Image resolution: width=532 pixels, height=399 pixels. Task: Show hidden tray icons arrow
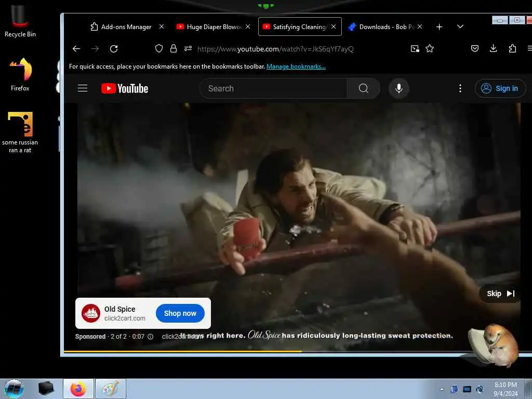pyautogui.click(x=442, y=389)
